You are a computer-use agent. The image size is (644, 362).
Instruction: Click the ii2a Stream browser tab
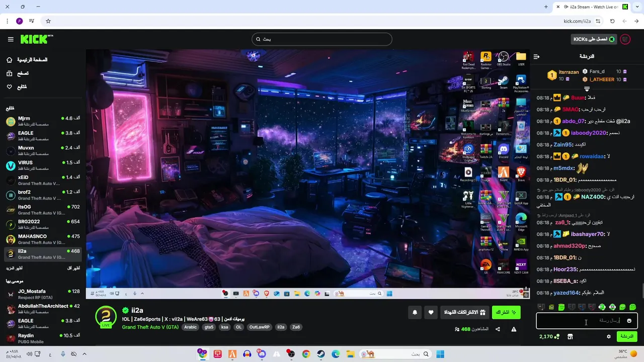593,7
